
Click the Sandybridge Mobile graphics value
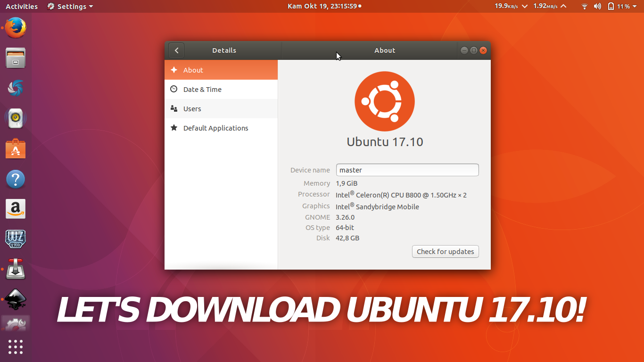377,206
